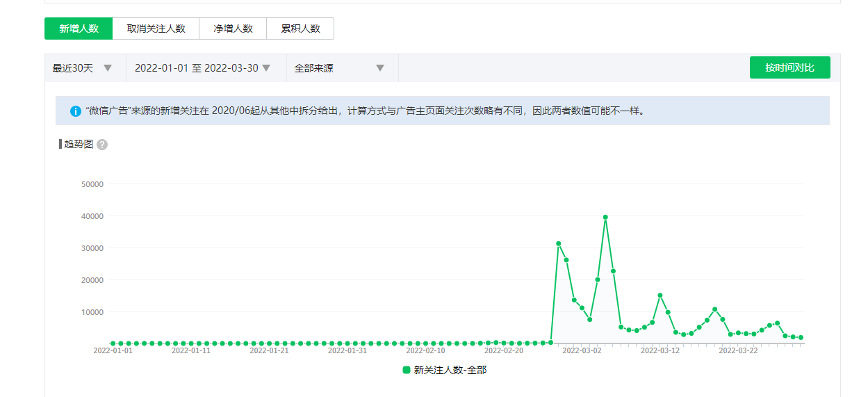868x397 pixels.
Task: Open the 2022-01-01 至 2022-03-30 date range picker
Action: [196, 68]
